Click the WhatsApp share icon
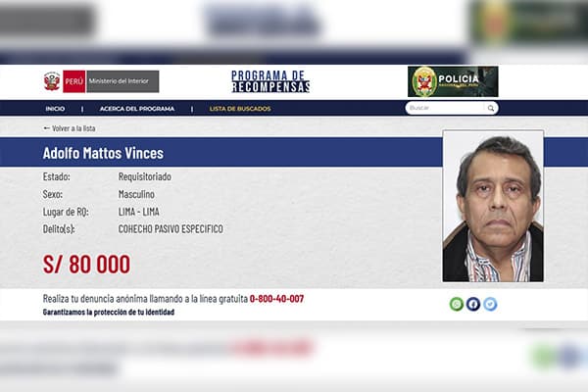 pos(457,304)
